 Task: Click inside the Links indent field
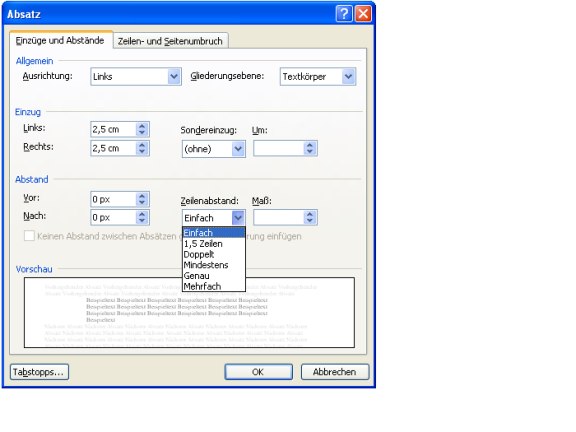[113, 129]
